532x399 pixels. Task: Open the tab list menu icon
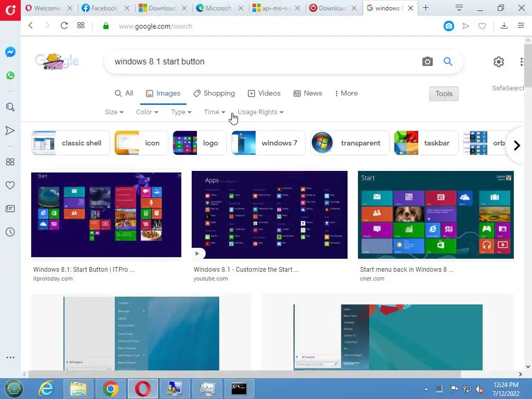point(459,8)
